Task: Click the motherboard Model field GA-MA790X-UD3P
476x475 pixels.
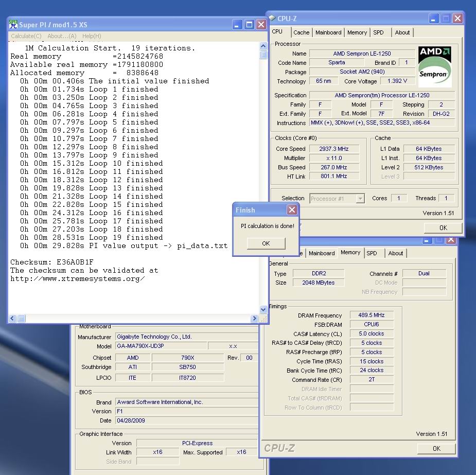Action: coord(161,346)
